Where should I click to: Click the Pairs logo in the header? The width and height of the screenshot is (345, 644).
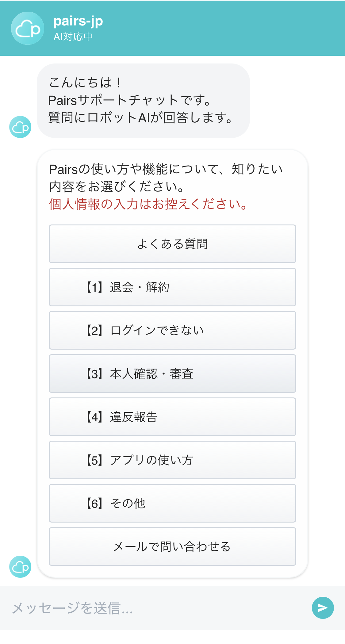(x=28, y=28)
